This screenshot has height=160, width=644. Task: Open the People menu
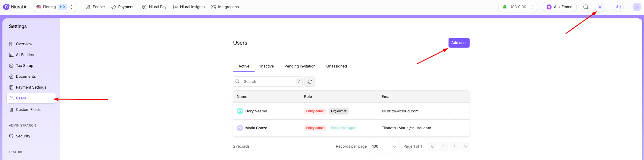click(95, 7)
